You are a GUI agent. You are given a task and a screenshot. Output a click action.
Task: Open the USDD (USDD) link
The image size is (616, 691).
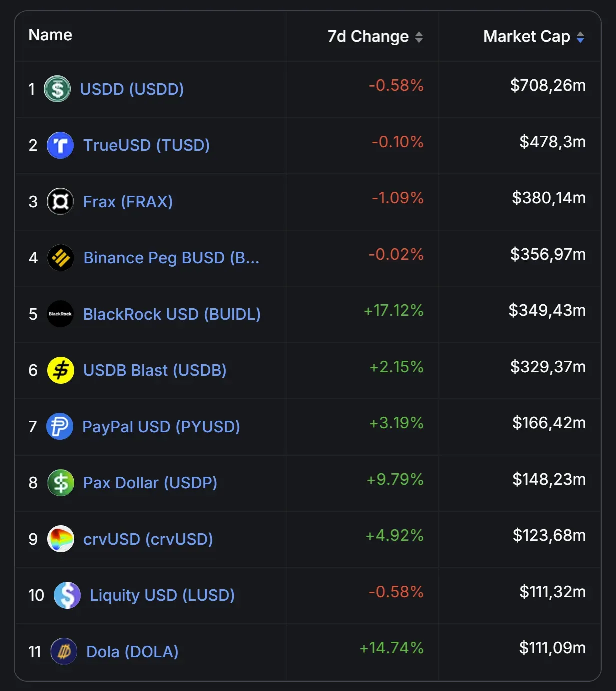(132, 89)
